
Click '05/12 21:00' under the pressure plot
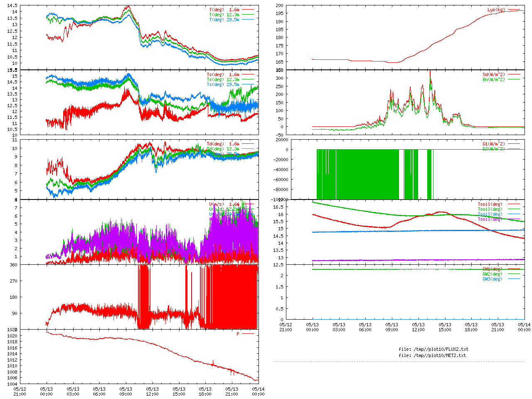pyautogui.click(x=20, y=392)
